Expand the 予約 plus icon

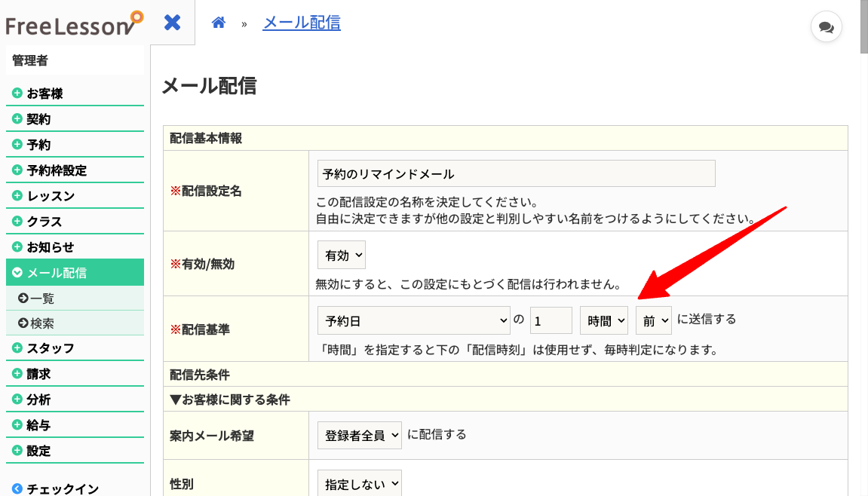17,145
